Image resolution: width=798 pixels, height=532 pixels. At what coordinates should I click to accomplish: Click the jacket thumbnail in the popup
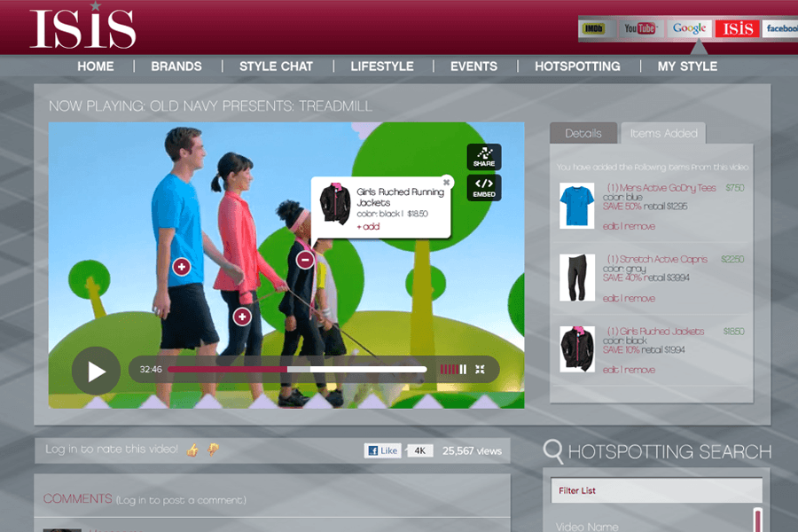(335, 204)
